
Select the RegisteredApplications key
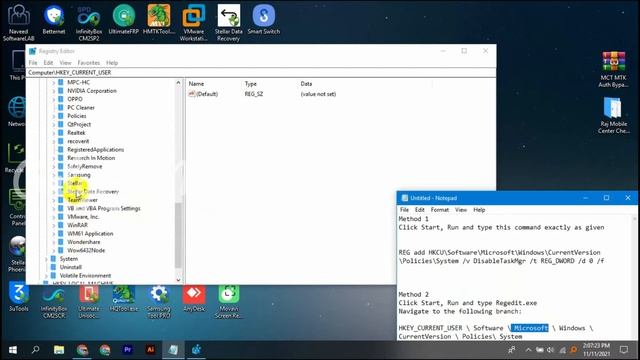(96, 150)
